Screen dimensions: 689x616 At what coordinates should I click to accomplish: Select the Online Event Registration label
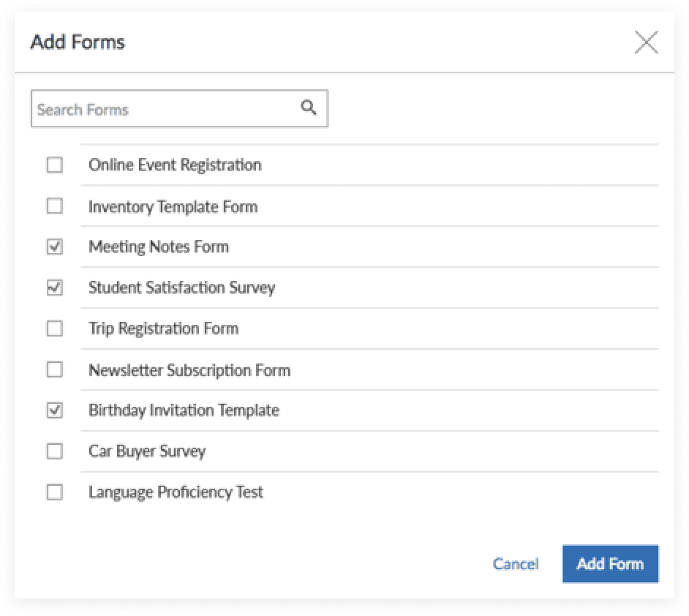[175, 165]
